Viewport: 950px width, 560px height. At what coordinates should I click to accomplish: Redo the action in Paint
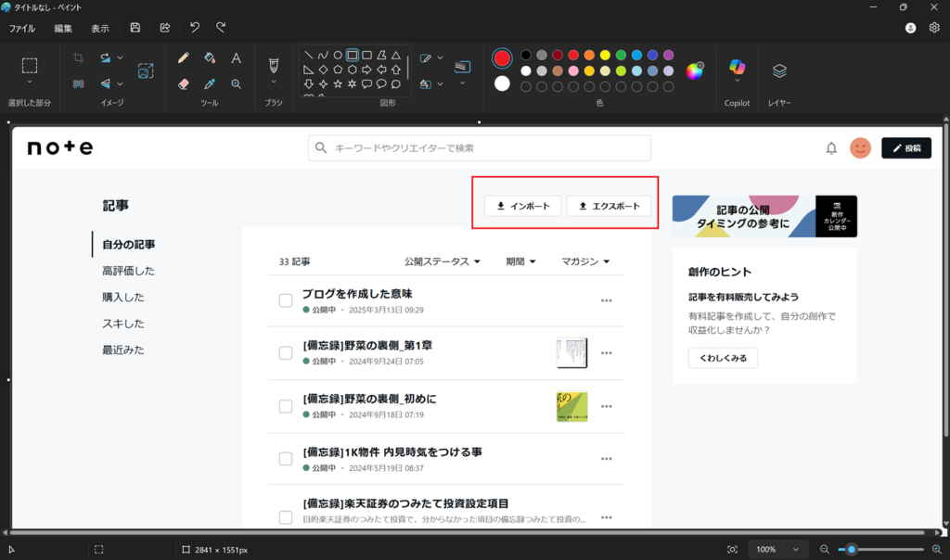coord(221,28)
